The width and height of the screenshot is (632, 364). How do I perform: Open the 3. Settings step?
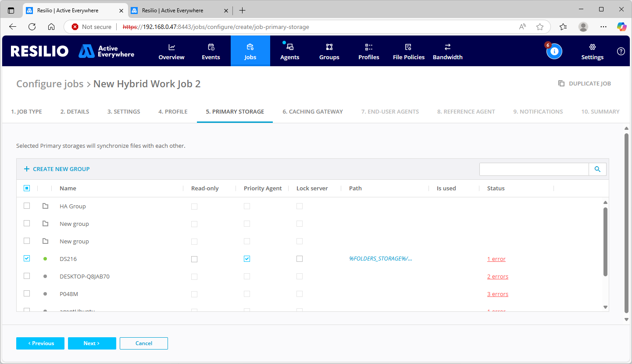pyautogui.click(x=123, y=111)
